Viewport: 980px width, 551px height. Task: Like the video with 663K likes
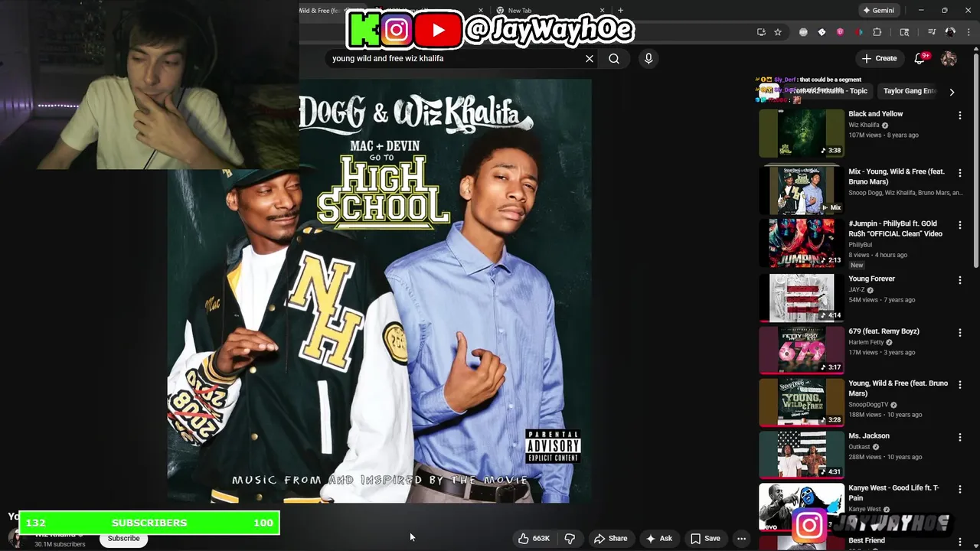(534, 539)
